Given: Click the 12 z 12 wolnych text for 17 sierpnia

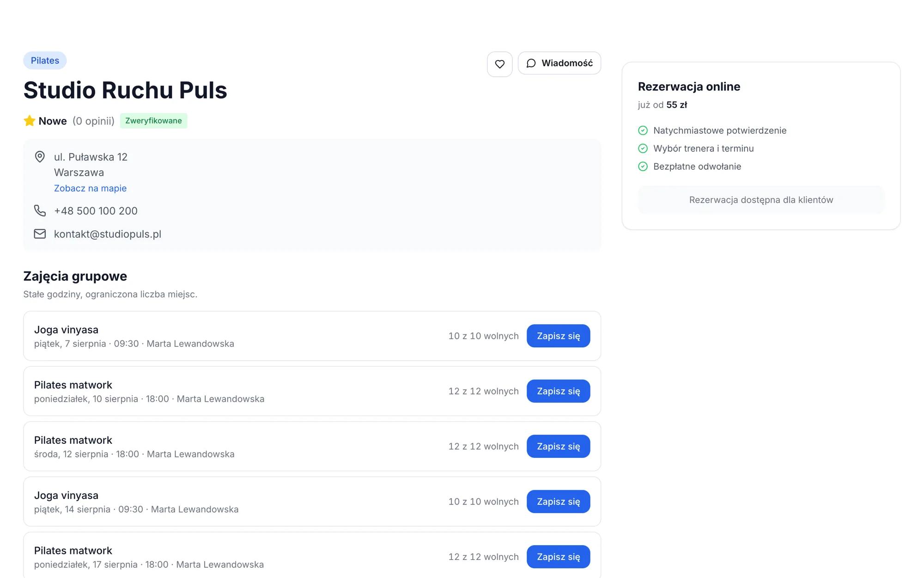Looking at the screenshot, I should [x=483, y=557].
